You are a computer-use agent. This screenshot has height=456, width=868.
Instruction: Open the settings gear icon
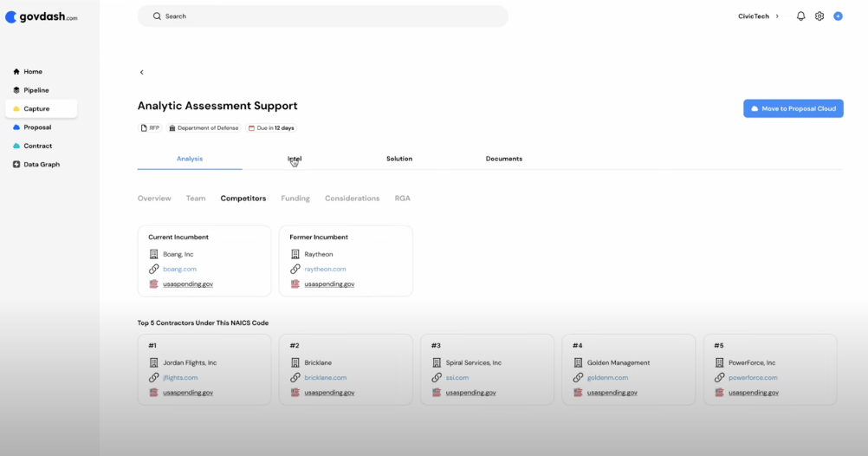[x=819, y=16]
